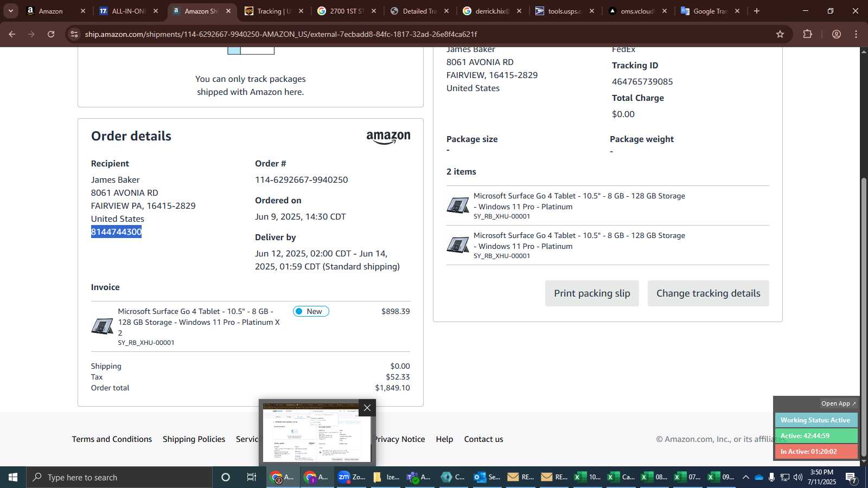Click the tracking ID 464765739085
This screenshot has height=488, width=868.
tap(642, 82)
